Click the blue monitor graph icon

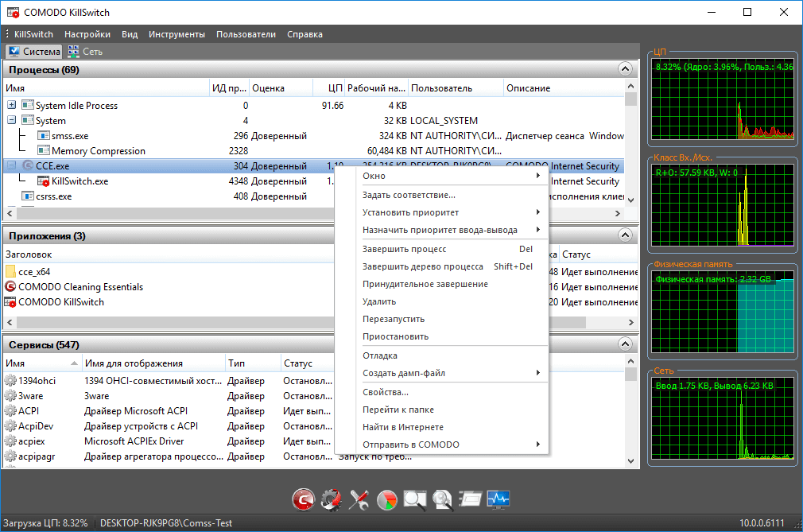tap(498, 499)
